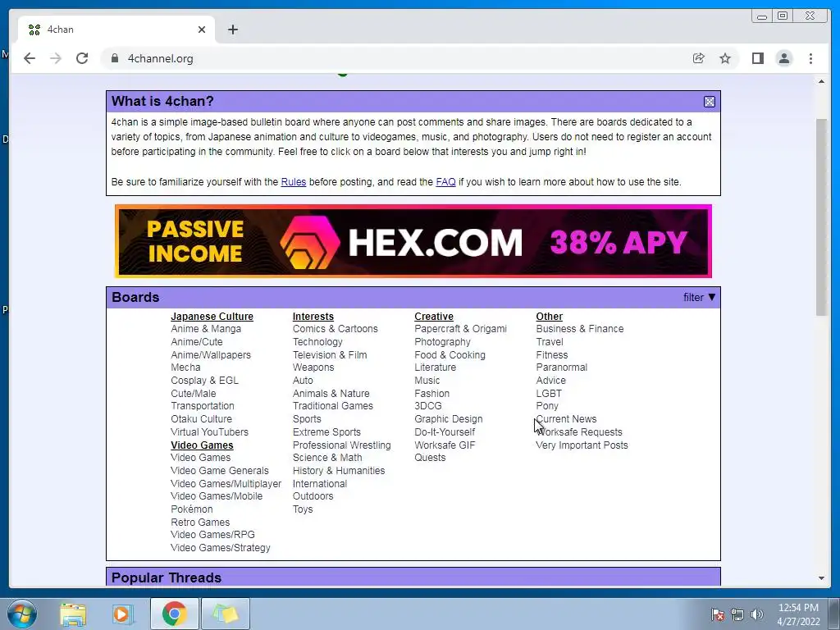The width and height of the screenshot is (840, 630).
Task: Open the Quests board
Action: (430, 458)
